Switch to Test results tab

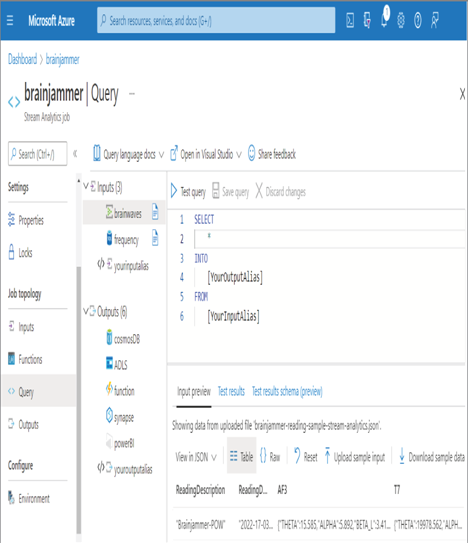tap(231, 391)
